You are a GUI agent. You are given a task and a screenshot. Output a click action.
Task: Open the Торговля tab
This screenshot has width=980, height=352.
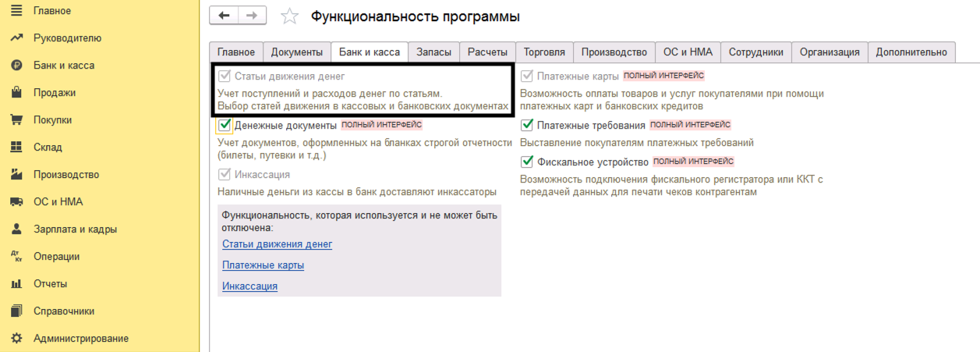(545, 52)
